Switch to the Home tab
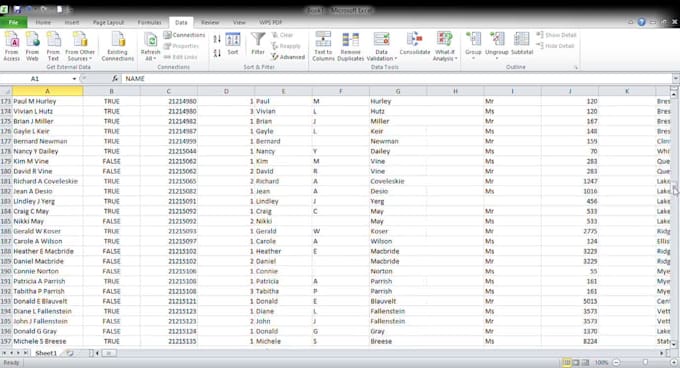This screenshot has width=680, height=368. click(43, 22)
